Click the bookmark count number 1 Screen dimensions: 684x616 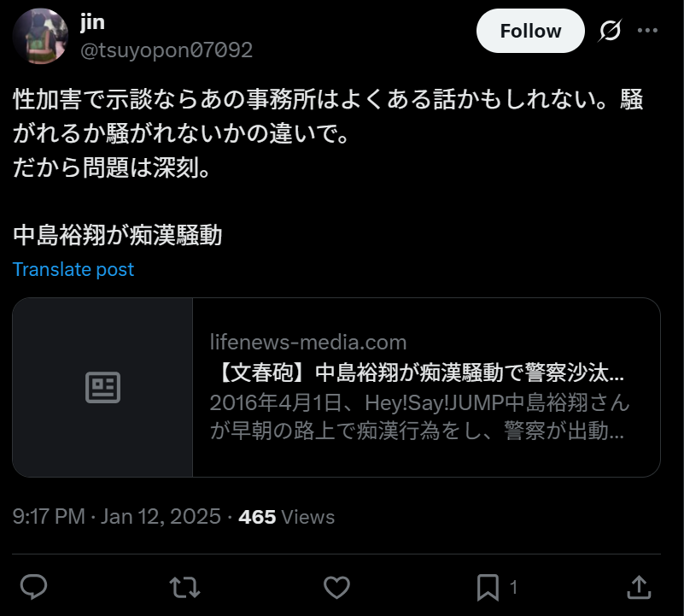514,588
